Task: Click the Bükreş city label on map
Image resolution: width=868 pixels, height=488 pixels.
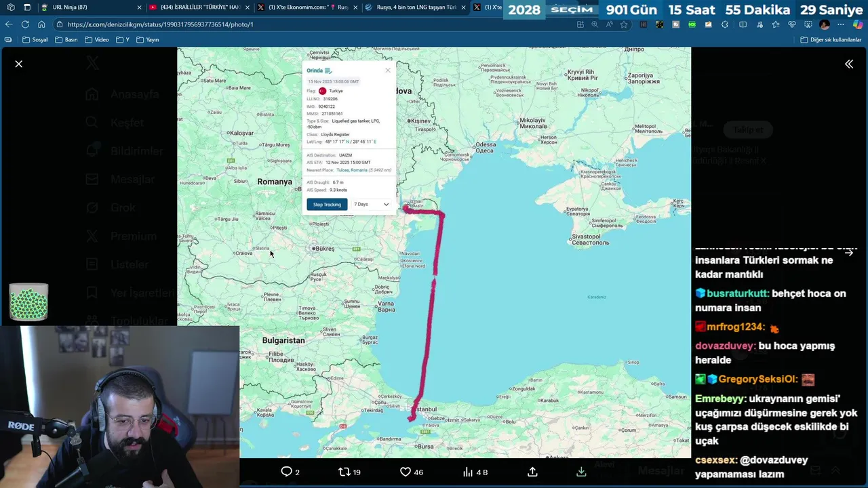Action: (x=325, y=249)
